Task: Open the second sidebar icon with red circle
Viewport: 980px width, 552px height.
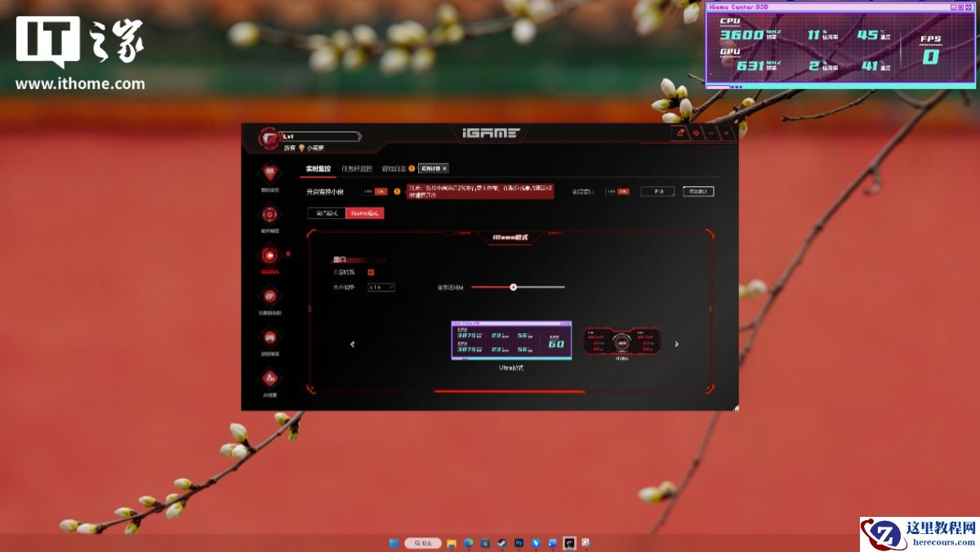Action: coord(269,214)
